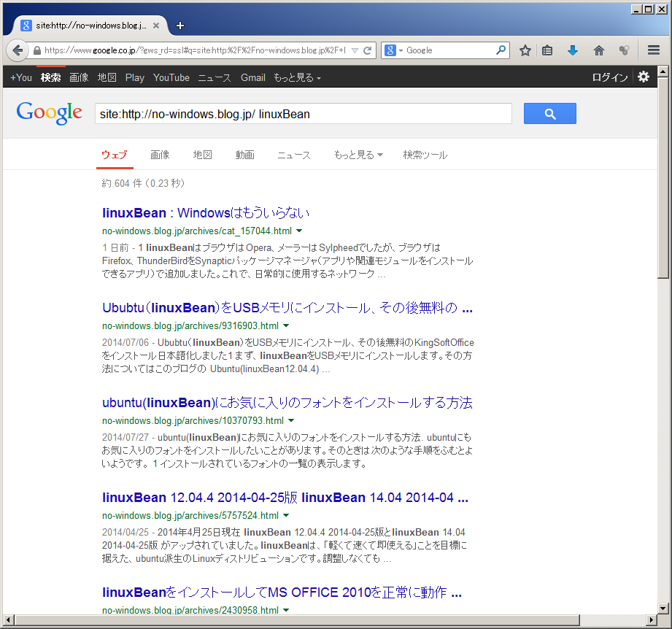Open result 'linuxBean : Windowsはもういらない'

tap(206, 213)
